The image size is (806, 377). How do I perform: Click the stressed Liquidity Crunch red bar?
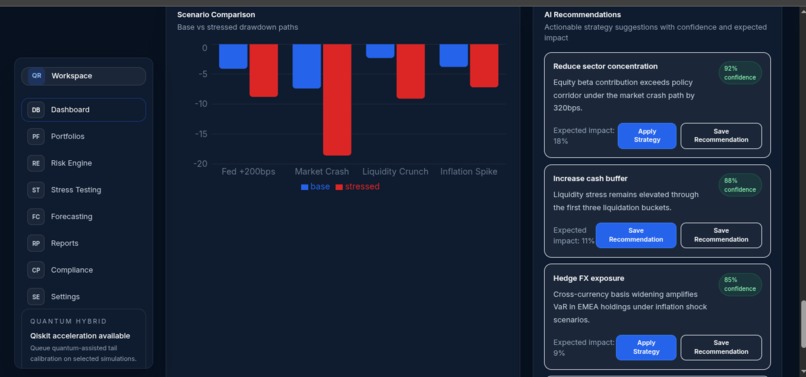point(411,71)
